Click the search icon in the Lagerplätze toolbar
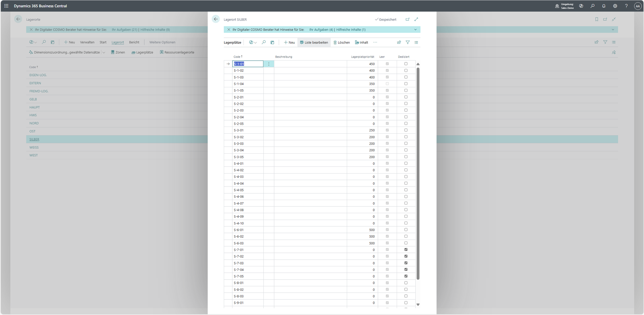 pos(264,43)
